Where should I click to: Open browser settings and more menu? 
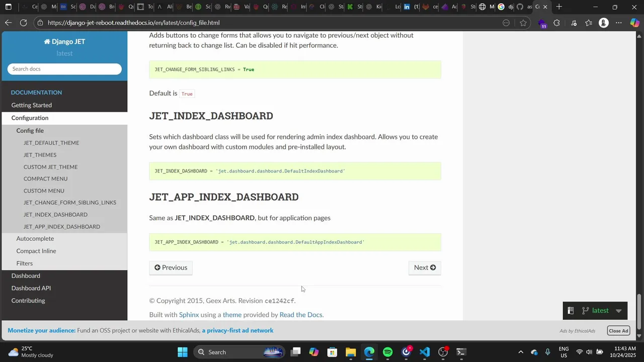pyautogui.click(x=619, y=23)
